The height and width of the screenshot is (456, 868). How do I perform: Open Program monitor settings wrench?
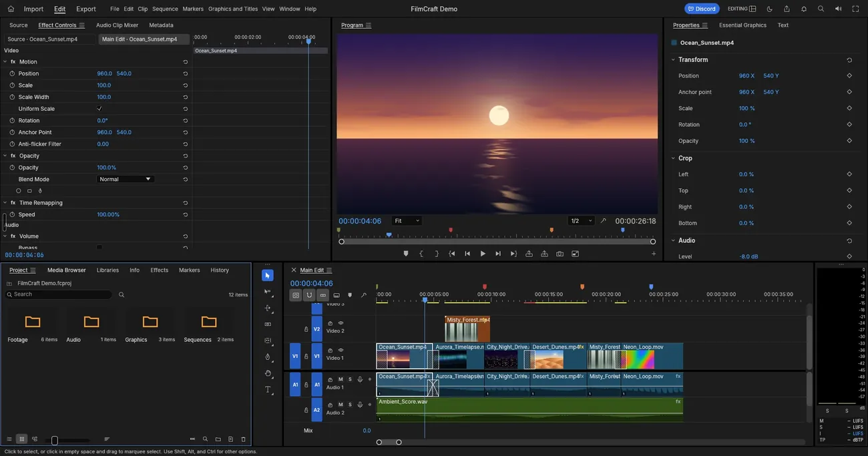click(604, 221)
